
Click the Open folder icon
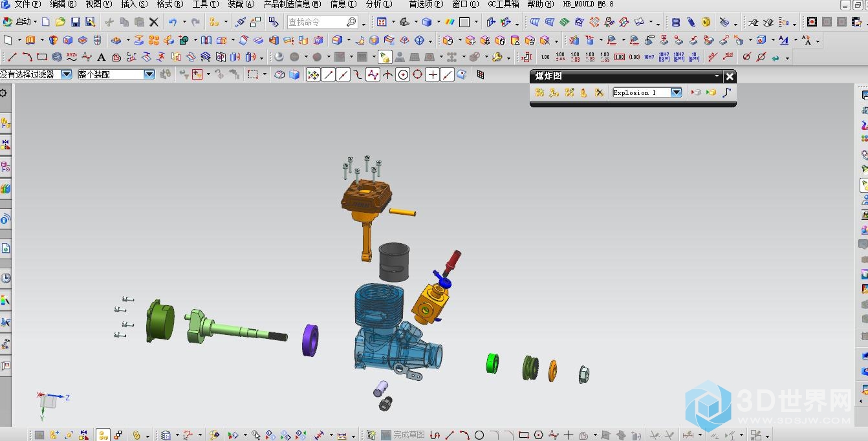coord(60,22)
